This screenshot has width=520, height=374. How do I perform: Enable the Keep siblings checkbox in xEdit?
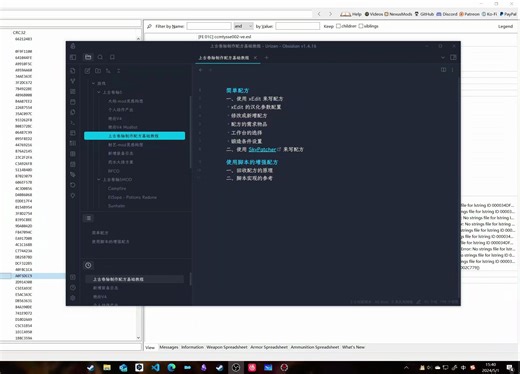(361, 26)
